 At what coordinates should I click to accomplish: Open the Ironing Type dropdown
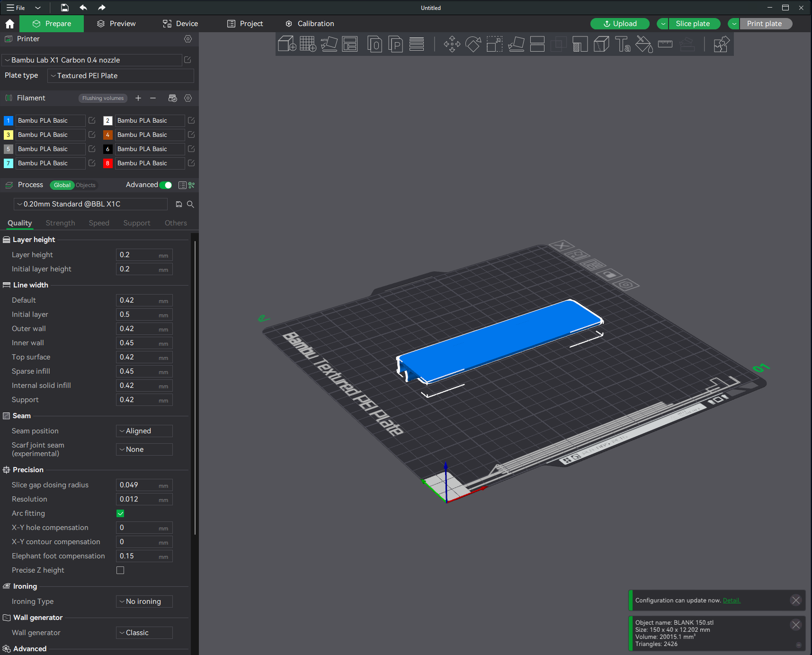coord(144,601)
